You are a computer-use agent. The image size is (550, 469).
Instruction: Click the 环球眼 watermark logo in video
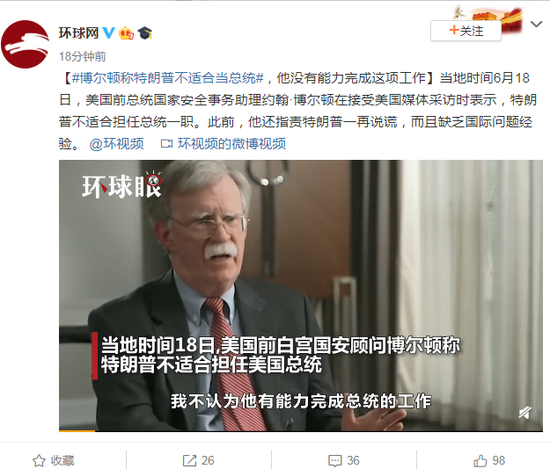pyautogui.click(x=121, y=185)
